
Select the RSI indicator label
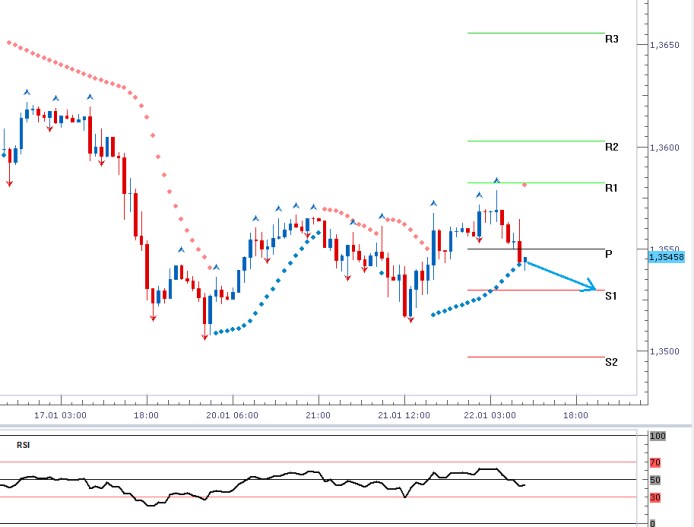point(23,445)
